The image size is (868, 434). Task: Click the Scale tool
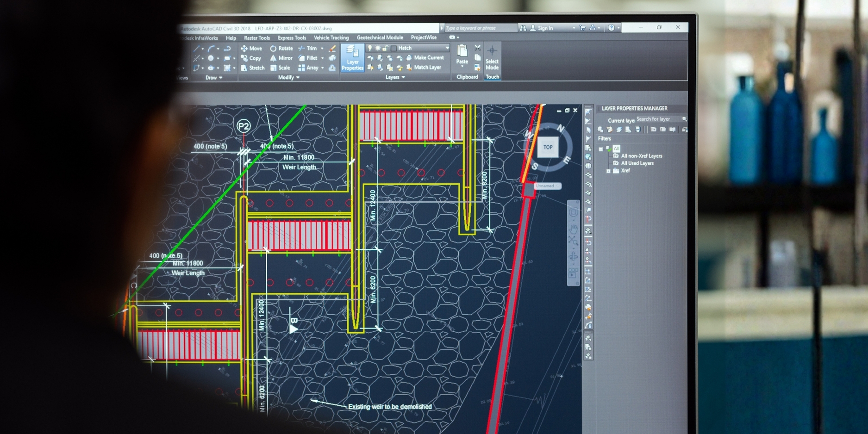tap(280, 68)
